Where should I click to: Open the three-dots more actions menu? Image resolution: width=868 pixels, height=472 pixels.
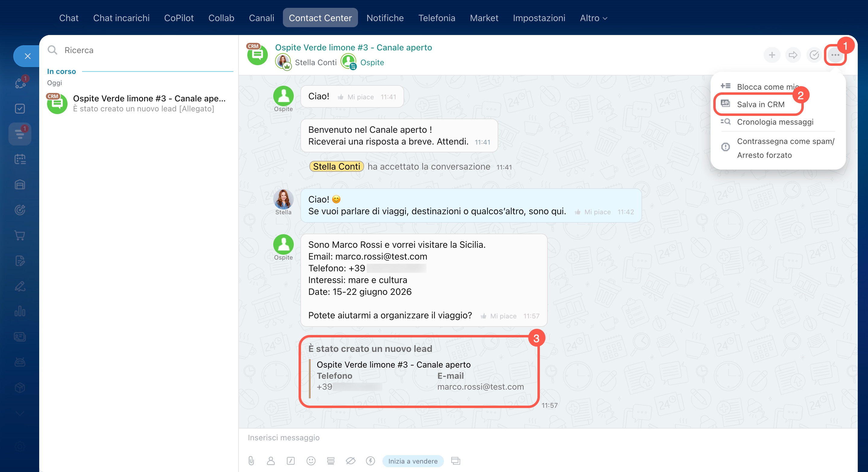[x=835, y=55]
